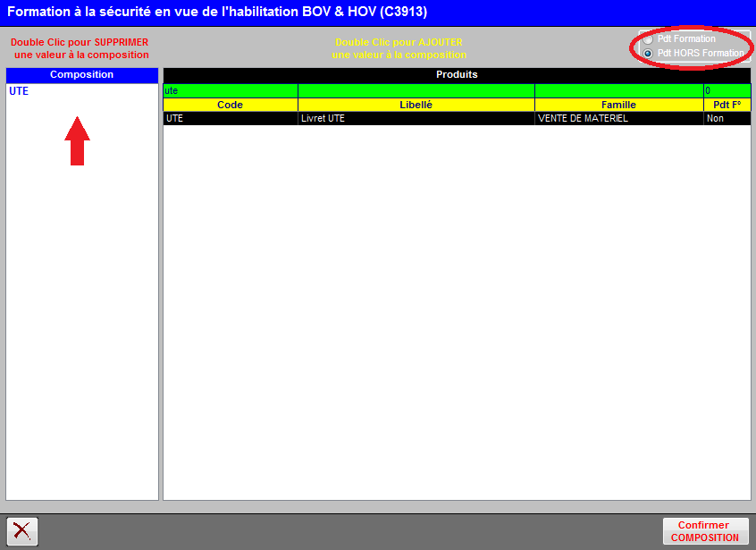Sort by the Libellé column header
The height and width of the screenshot is (550, 756).
coord(416,105)
